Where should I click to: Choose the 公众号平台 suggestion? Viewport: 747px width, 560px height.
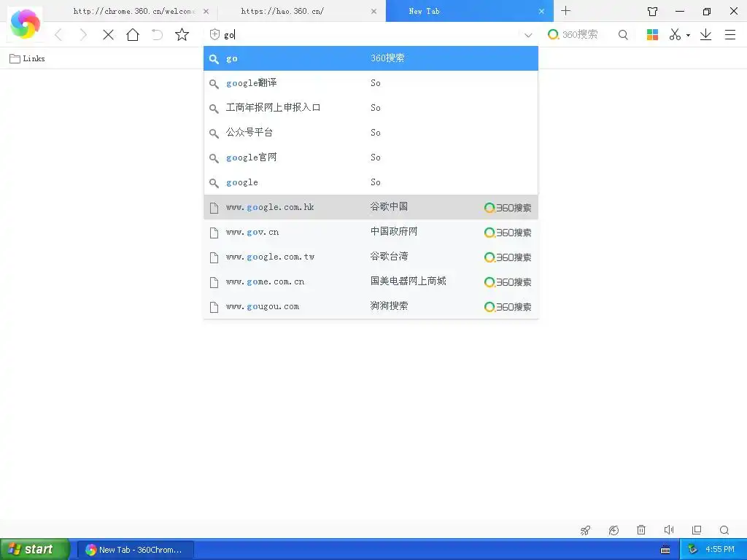(x=371, y=133)
